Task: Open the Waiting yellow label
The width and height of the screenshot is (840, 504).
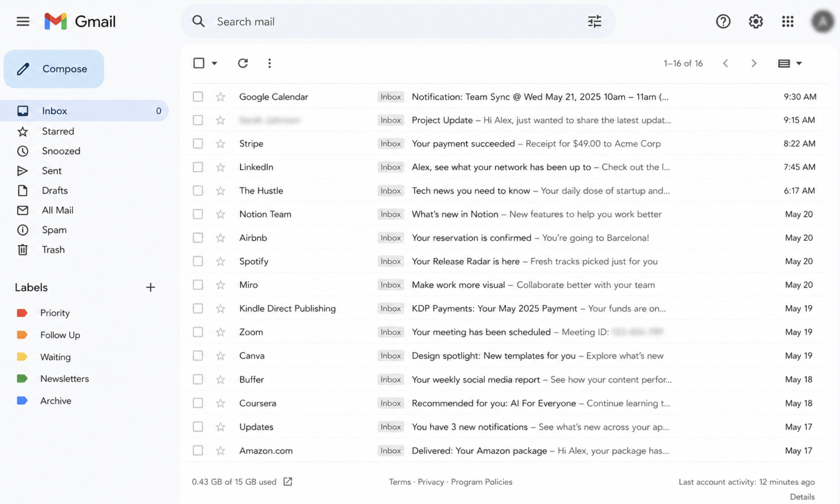Action: pos(44,357)
